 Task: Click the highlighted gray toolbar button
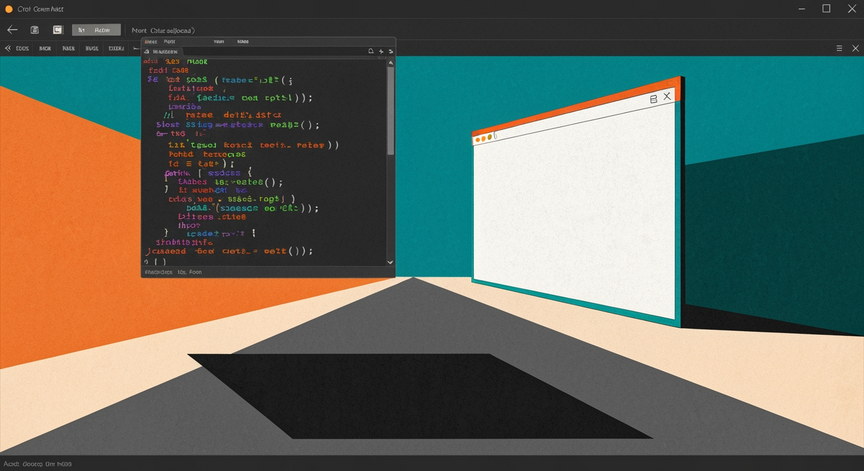click(96, 30)
